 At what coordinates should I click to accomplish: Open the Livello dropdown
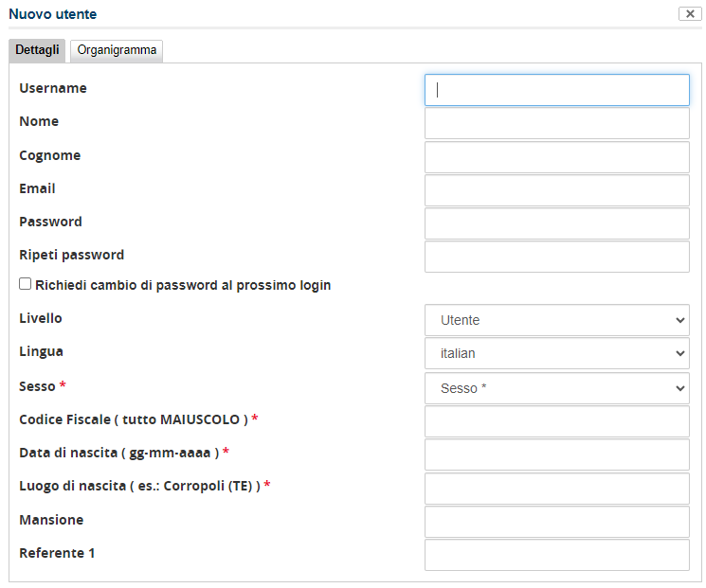pyautogui.click(x=556, y=320)
